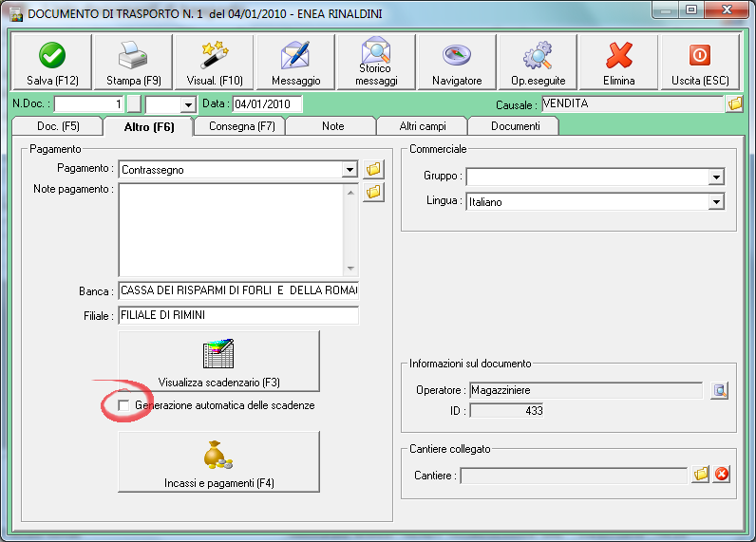Image resolution: width=756 pixels, height=542 pixels.
Task: Click Incassi e pagamenti (F4) button
Action: [x=218, y=462]
